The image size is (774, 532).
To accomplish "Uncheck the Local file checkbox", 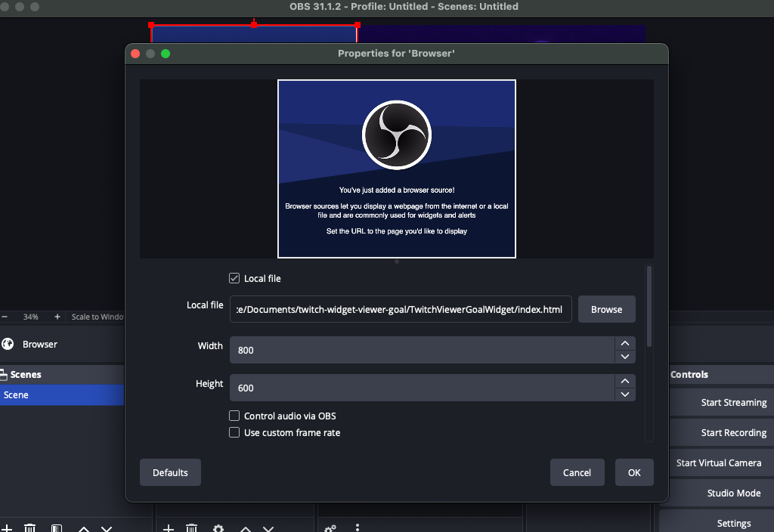I will 234,278.
